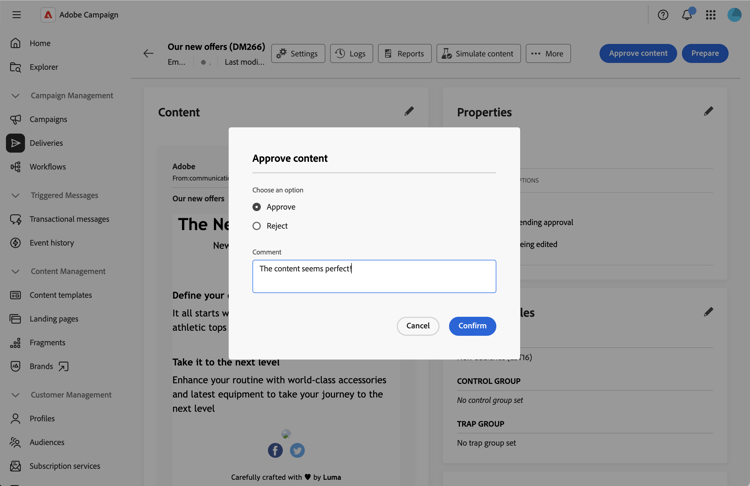
Task: Click the Brands external link icon
Action: pyautogui.click(x=64, y=366)
